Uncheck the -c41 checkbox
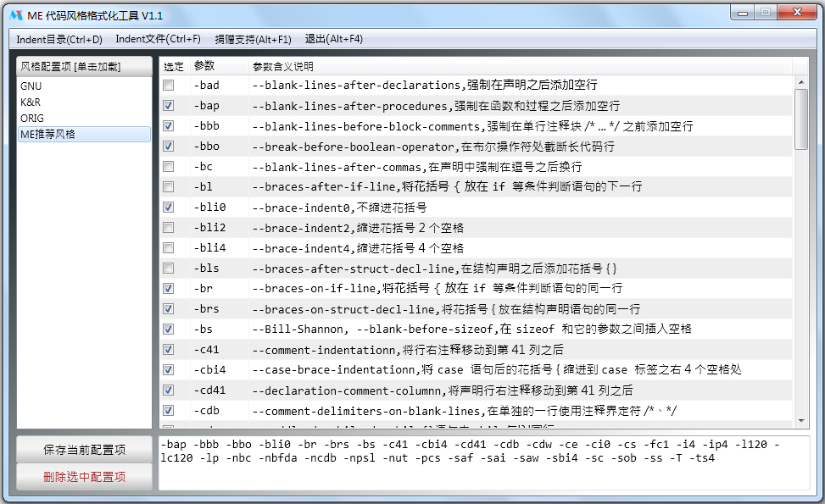Screen dimensions: 825x504 click(x=169, y=350)
